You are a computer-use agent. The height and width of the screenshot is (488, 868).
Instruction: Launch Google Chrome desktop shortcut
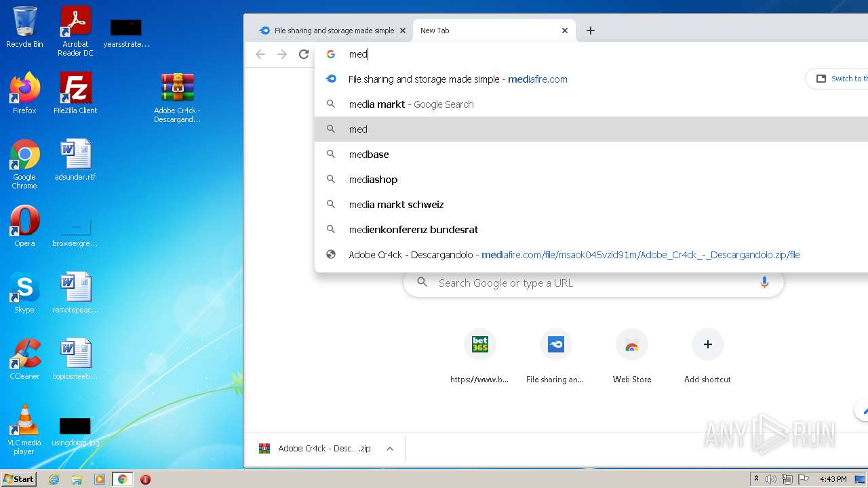(24, 164)
